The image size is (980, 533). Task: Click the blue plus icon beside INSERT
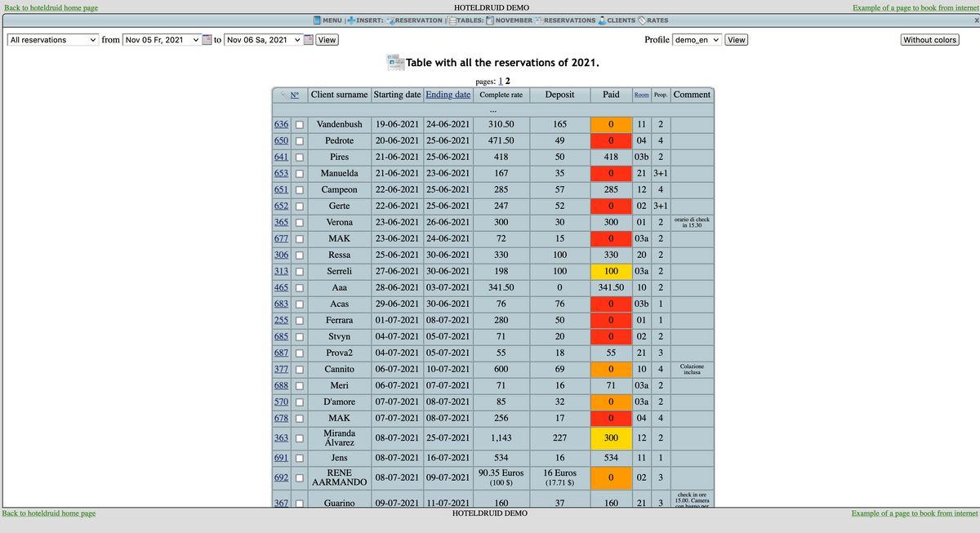coord(351,20)
